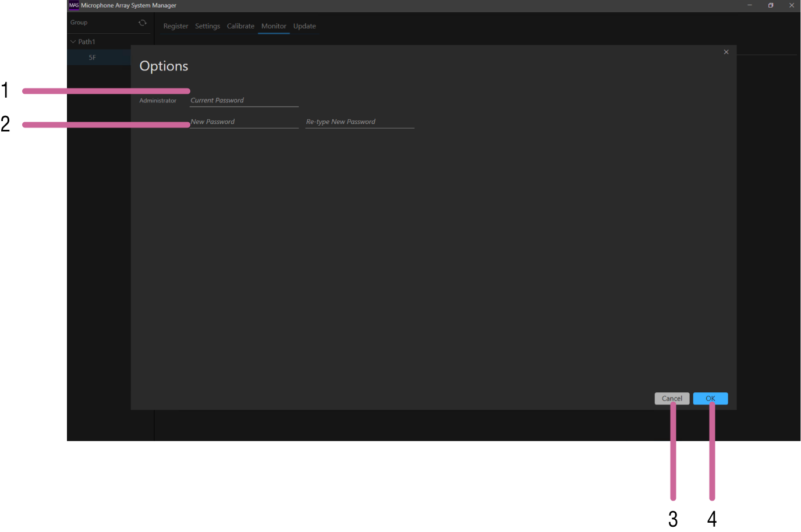Screen dimensions: 801x532
Task: Close the Options dialog with the X
Action: point(726,52)
